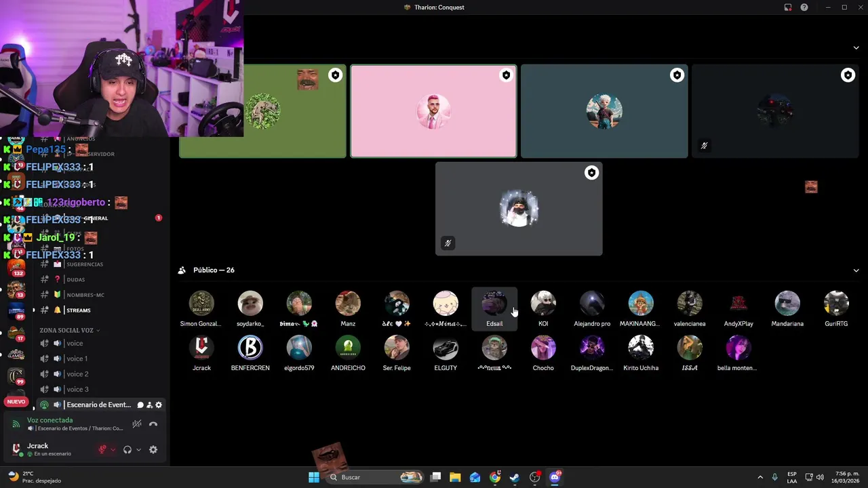Click the taskbar Buscar search box
Image resolution: width=868 pixels, height=488 pixels.
click(x=375, y=477)
